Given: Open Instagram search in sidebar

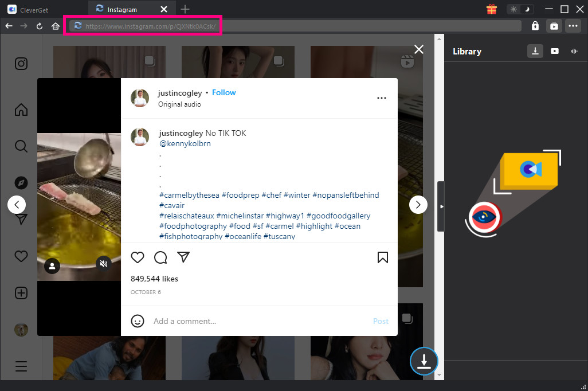Looking at the screenshot, I should coord(21,146).
